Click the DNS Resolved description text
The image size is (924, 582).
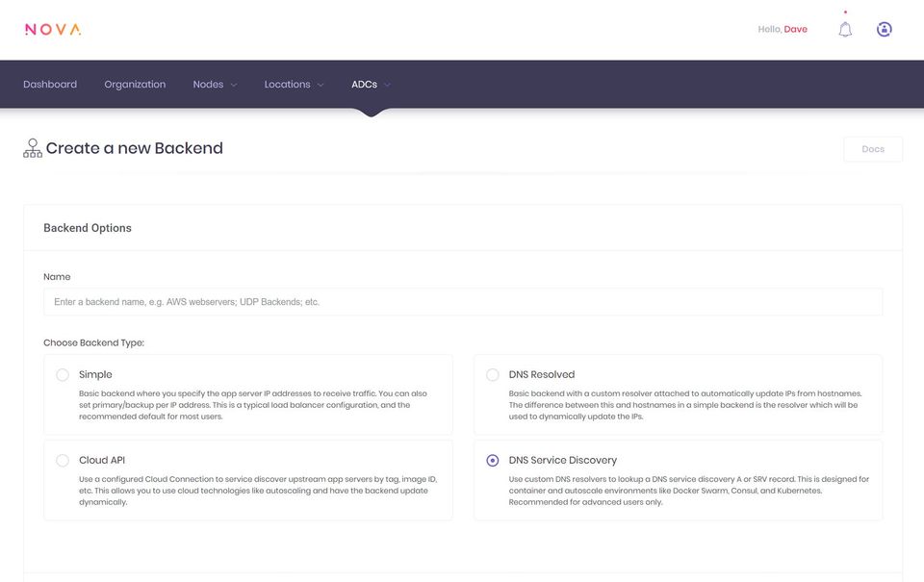tap(684, 405)
